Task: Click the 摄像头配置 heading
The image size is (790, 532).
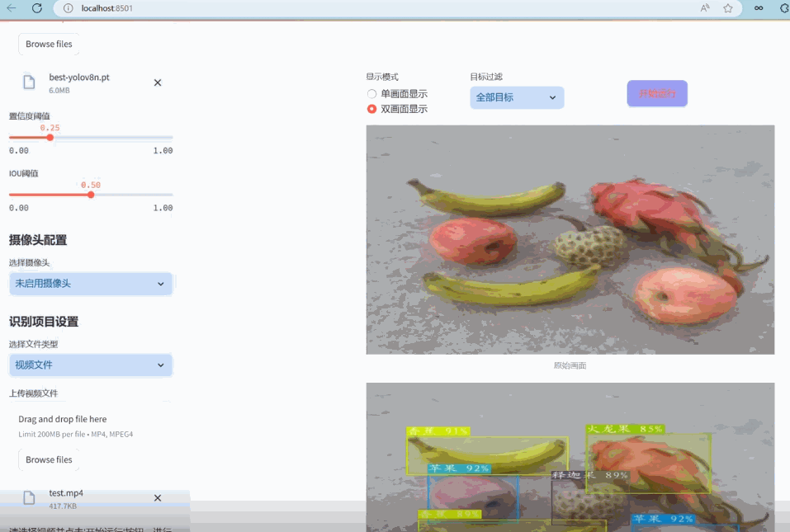Action: (38, 240)
